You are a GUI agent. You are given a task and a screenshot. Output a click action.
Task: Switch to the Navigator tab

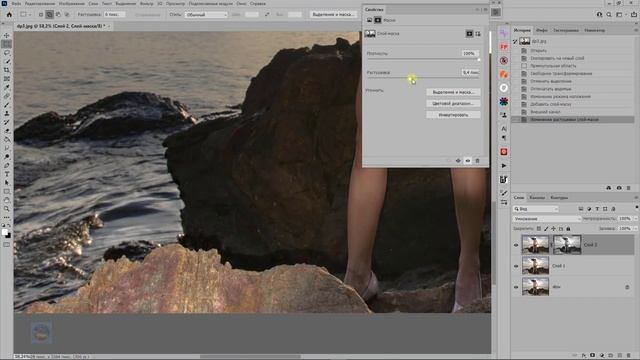pos(595,30)
